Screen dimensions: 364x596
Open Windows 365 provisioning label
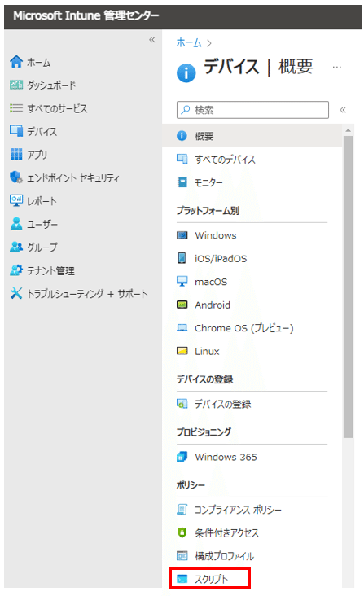coord(226,457)
